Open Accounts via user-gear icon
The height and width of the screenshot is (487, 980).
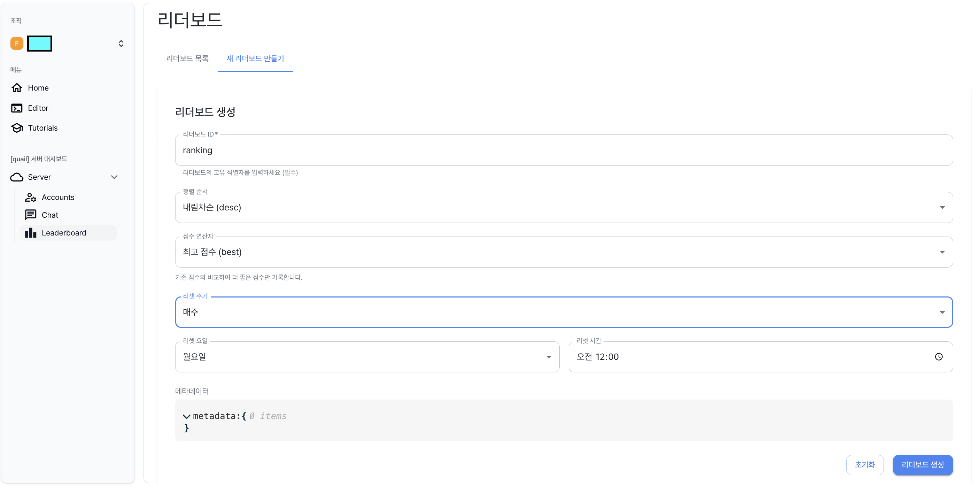(x=30, y=197)
